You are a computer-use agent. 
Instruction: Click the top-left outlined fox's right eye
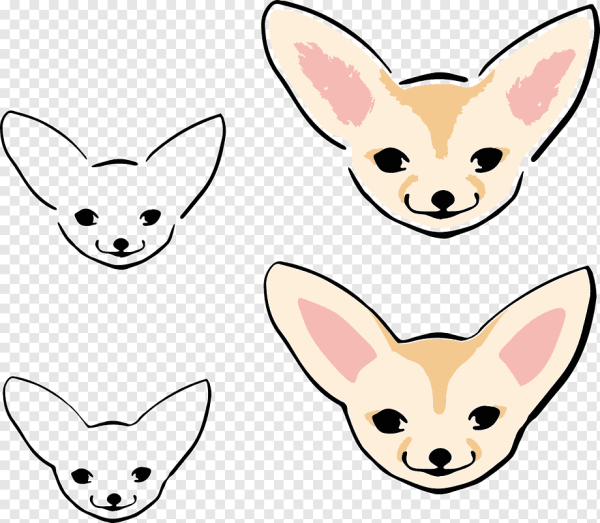point(150,216)
